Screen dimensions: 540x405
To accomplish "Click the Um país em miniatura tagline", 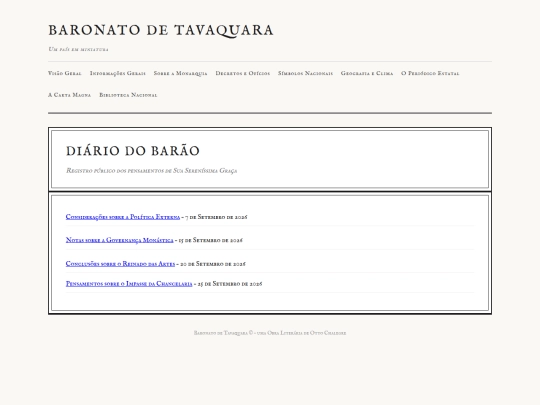I will (78, 49).
